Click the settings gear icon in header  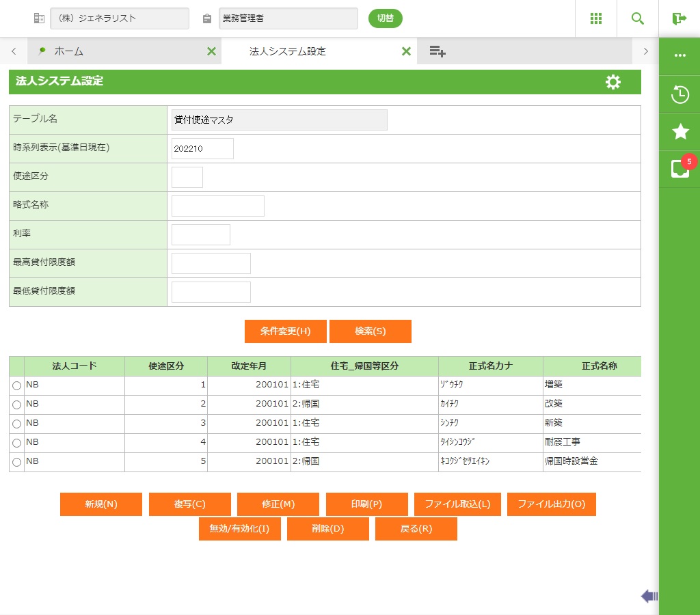(x=613, y=82)
